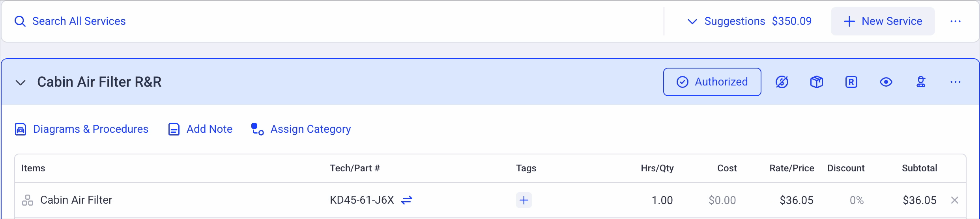Click Assign Category

click(x=301, y=129)
